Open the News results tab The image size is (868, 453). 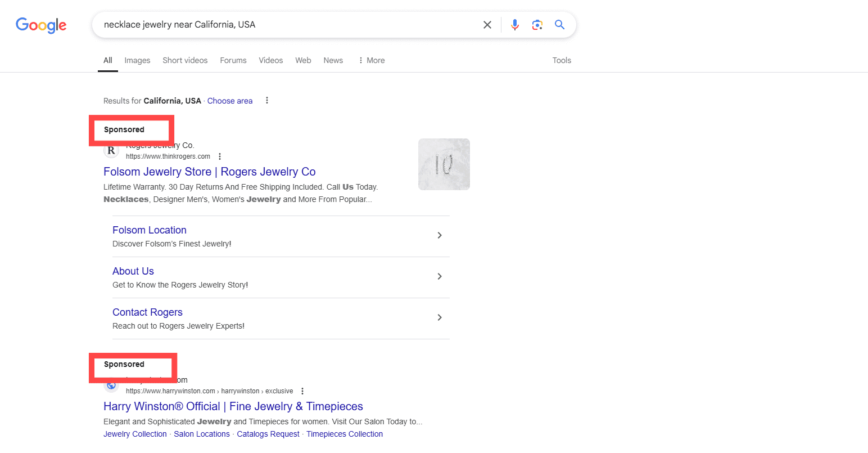[333, 60]
